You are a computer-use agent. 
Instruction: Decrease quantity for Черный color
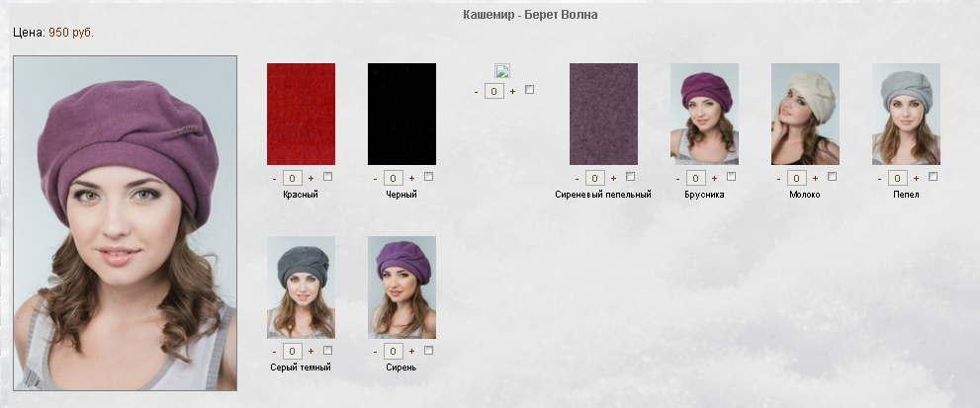pyautogui.click(x=375, y=179)
